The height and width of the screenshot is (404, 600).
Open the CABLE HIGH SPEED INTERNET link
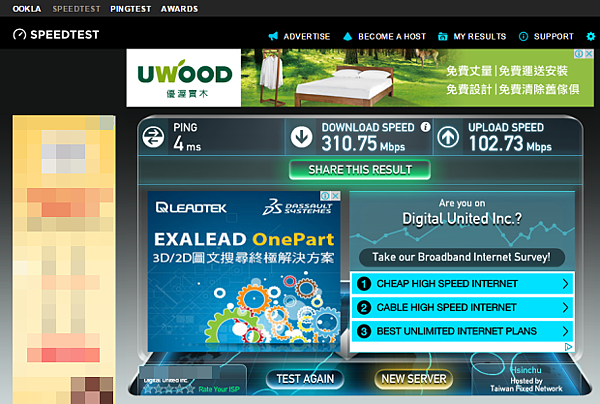click(446, 308)
